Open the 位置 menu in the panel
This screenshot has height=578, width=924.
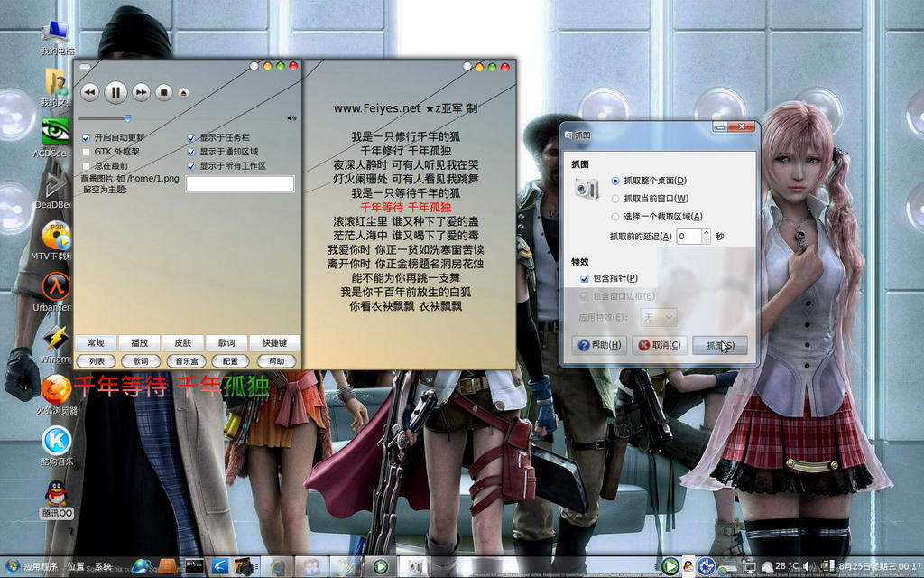click(x=76, y=567)
